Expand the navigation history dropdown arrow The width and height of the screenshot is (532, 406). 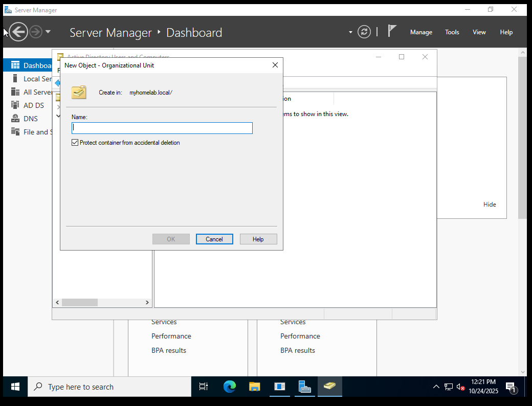tap(48, 32)
